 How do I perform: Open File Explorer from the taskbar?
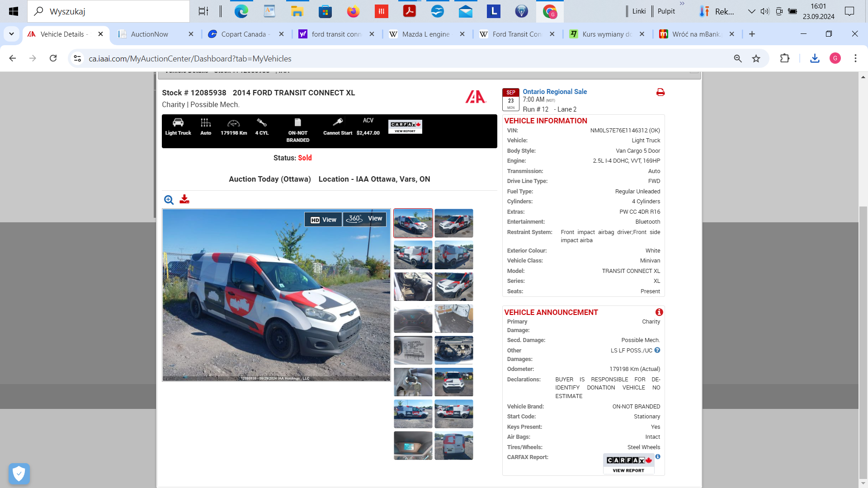297,11
